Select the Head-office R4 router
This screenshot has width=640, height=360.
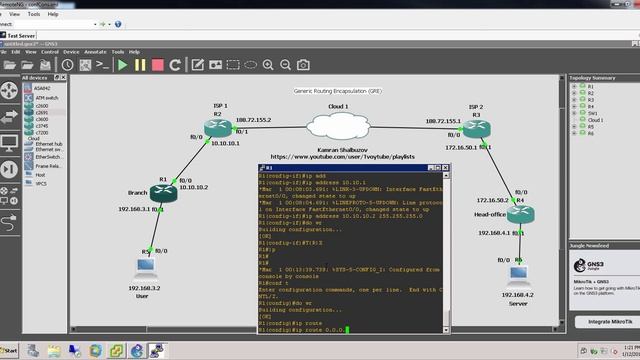click(x=520, y=214)
